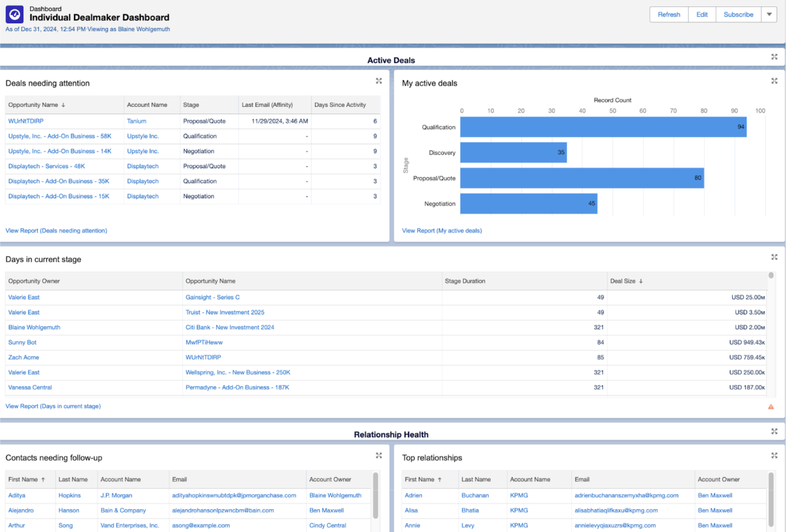
Task: Expand the Deals needing attention widget
Action: point(379,81)
